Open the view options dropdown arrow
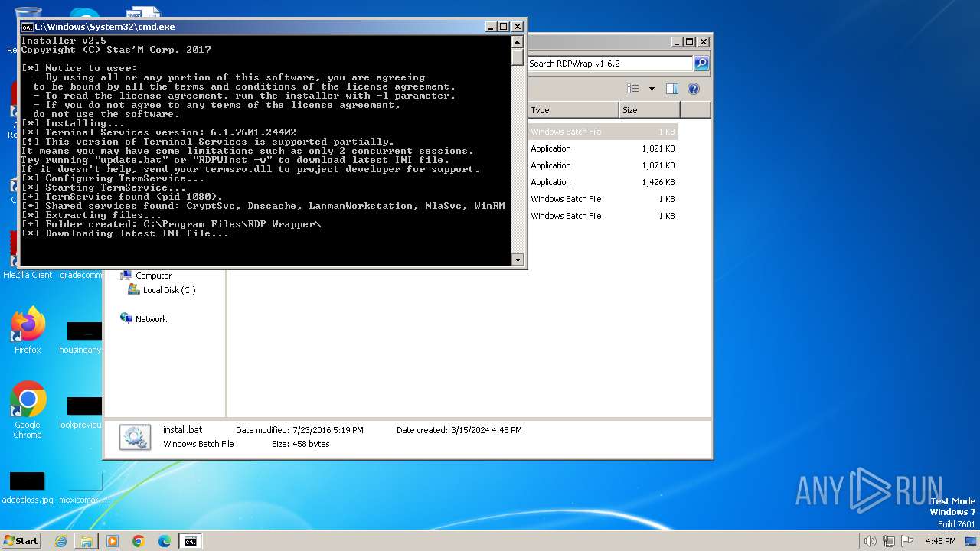The width and height of the screenshot is (980, 551). pyautogui.click(x=652, y=89)
